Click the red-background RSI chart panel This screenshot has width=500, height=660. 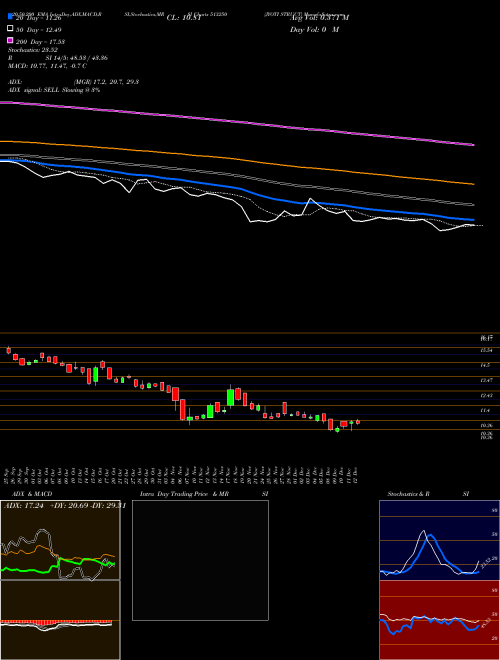[x=439, y=620]
